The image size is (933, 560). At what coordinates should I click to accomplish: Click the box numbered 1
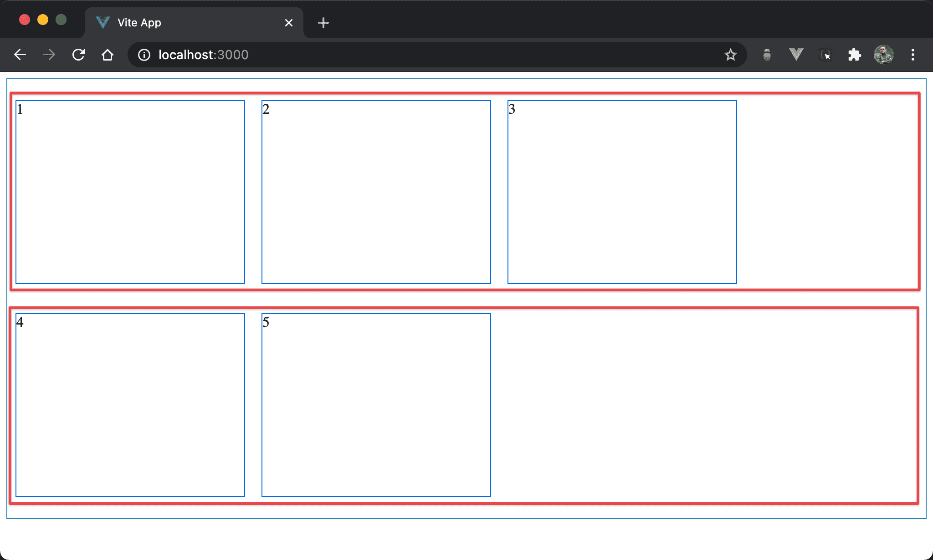130,192
